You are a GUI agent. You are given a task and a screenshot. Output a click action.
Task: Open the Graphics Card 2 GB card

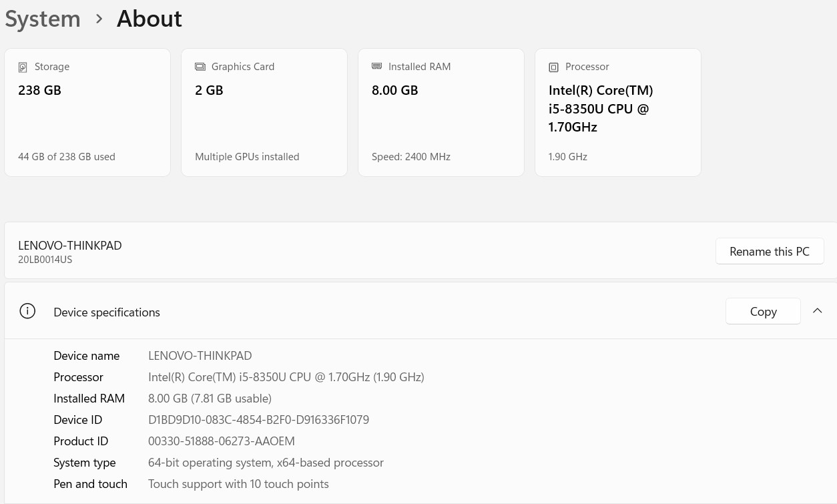coord(264,112)
